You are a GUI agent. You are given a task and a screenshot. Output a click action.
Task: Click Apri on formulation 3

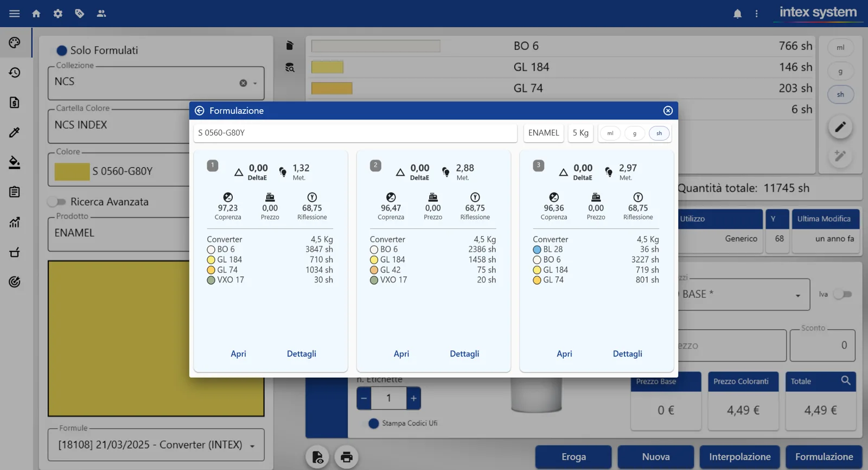[x=564, y=354]
